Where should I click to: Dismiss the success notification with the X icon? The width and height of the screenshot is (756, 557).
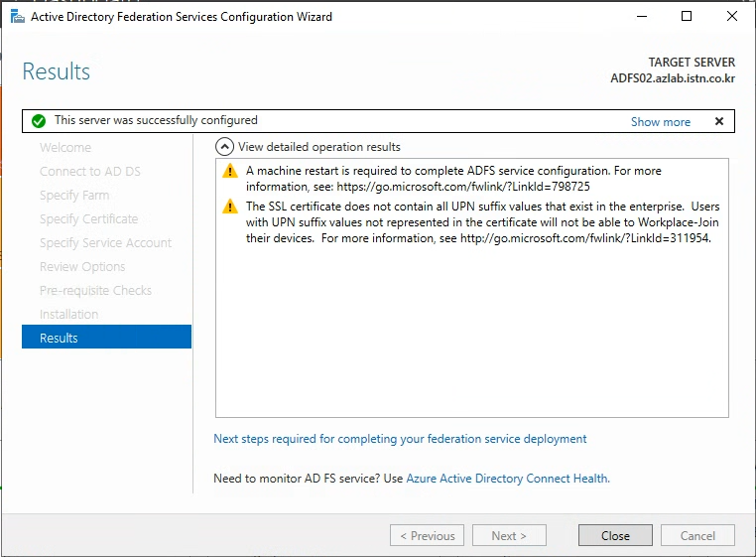click(719, 121)
